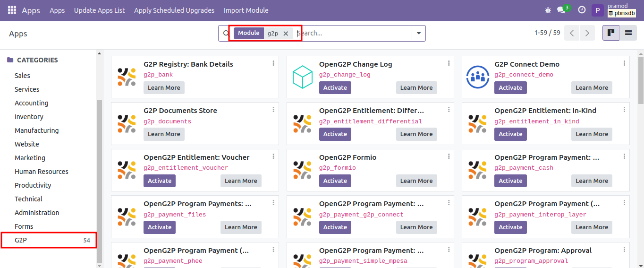644x268 pixels.
Task: Open Update Apps List menu
Action: click(x=99, y=10)
